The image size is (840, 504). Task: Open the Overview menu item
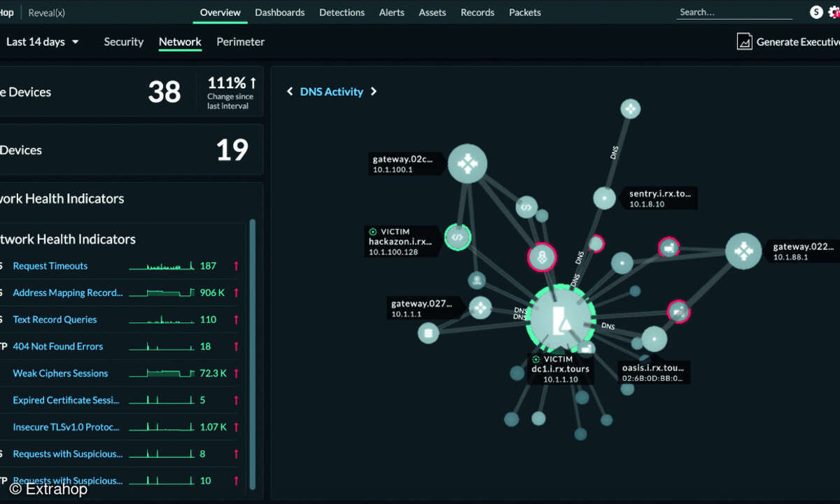click(220, 12)
